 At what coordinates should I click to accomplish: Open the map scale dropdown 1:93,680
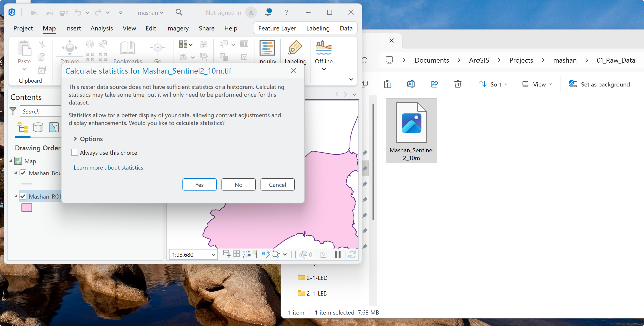point(213,255)
